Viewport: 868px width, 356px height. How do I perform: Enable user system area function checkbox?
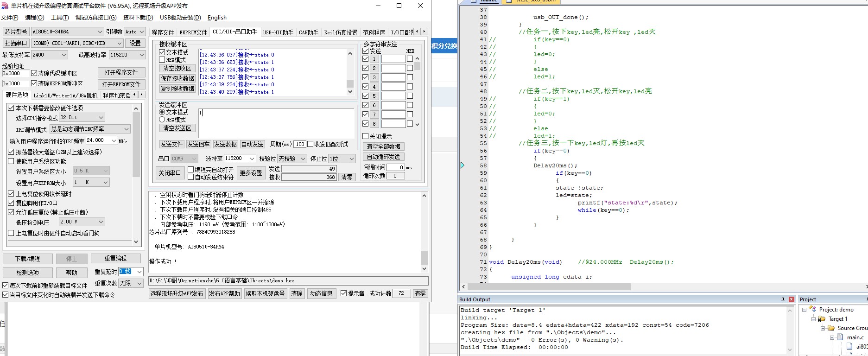pyautogui.click(x=11, y=161)
